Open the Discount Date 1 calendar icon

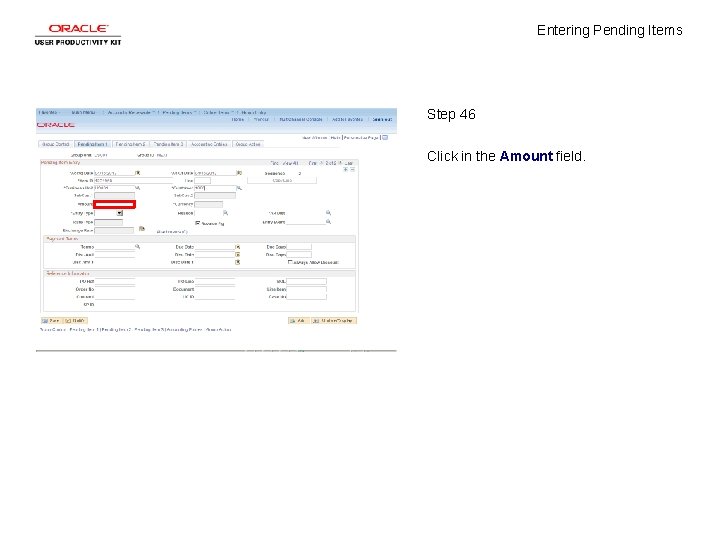pyautogui.click(x=238, y=262)
